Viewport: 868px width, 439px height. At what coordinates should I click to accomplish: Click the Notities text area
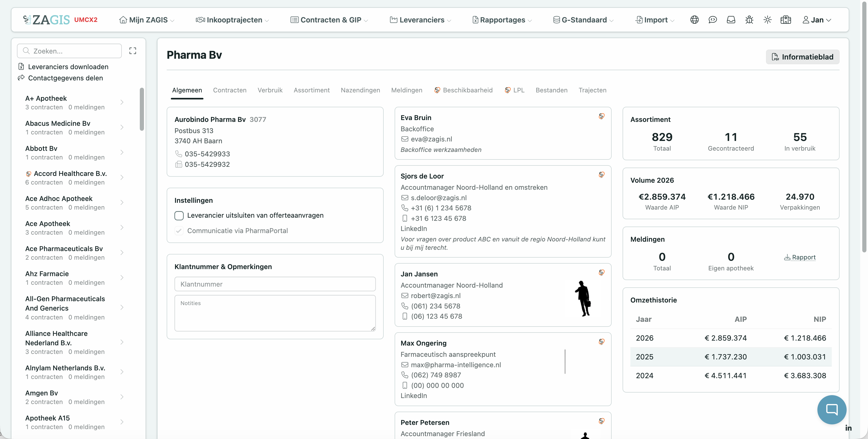[x=275, y=313]
